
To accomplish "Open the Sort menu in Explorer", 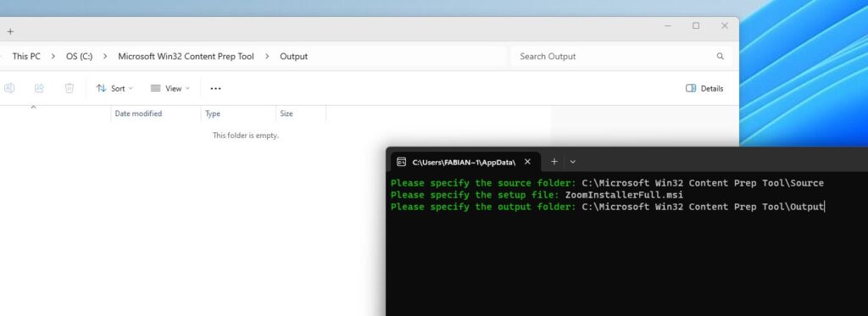I will click(114, 89).
